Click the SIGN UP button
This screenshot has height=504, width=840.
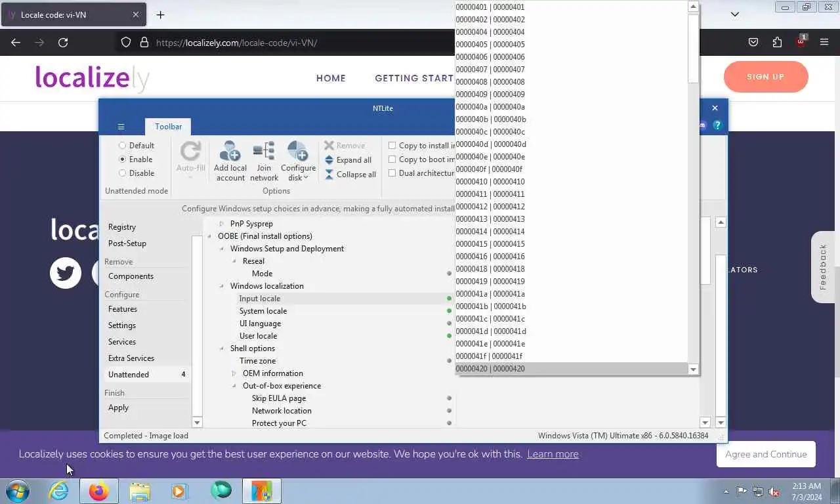point(766,77)
